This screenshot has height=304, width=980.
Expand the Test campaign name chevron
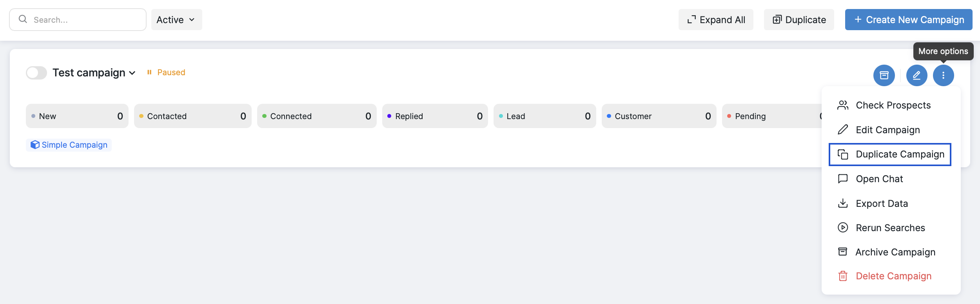[132, 73]
